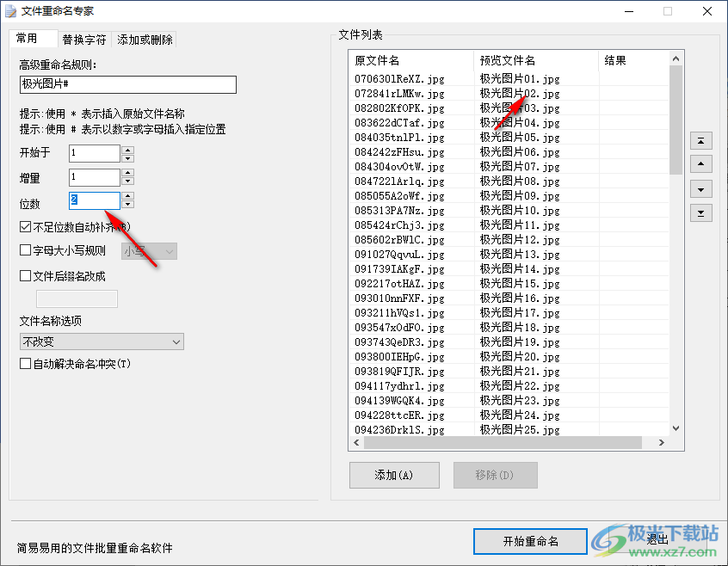
Task: Minimize the 文件重命名专家 window
Action: pos(629,11)
